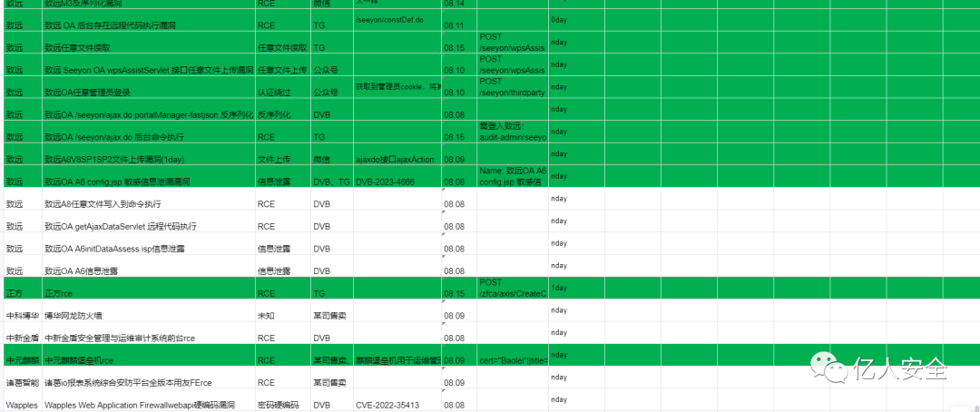Click the '获取到管理员cookie' note cell

(x=397, y=86)
